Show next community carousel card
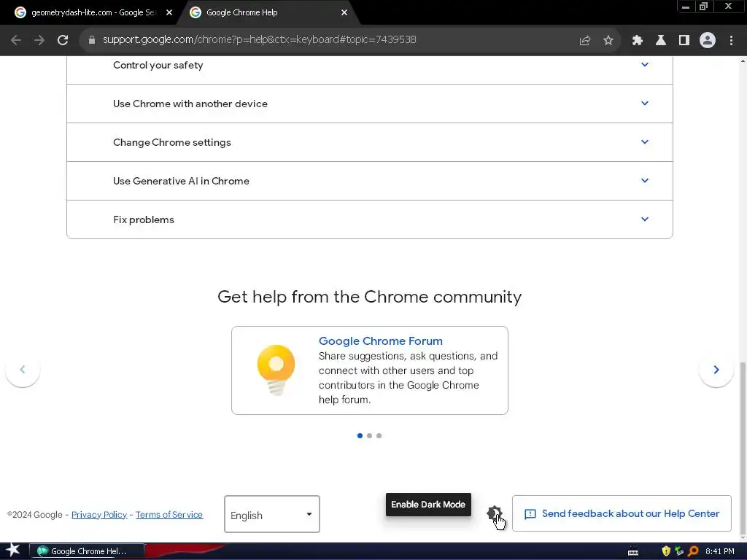This screenshot has width=747, height=560. (x=716, y=370)
